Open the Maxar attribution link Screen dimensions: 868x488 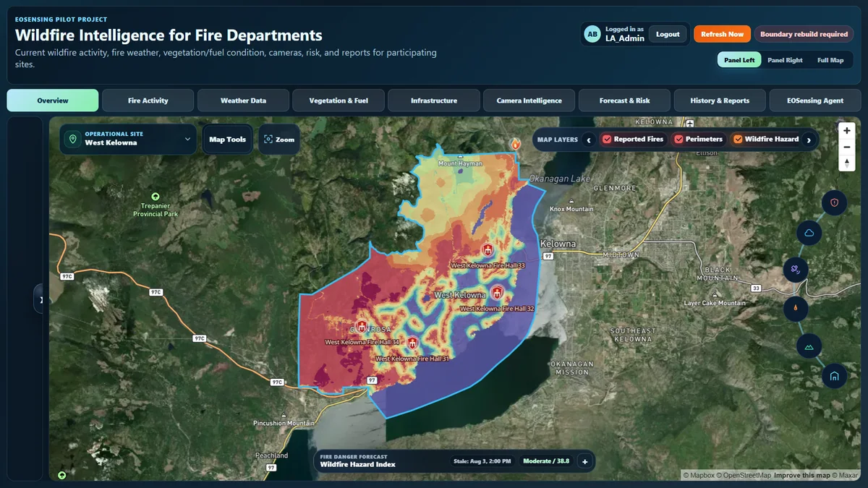(x=845, y=475)
